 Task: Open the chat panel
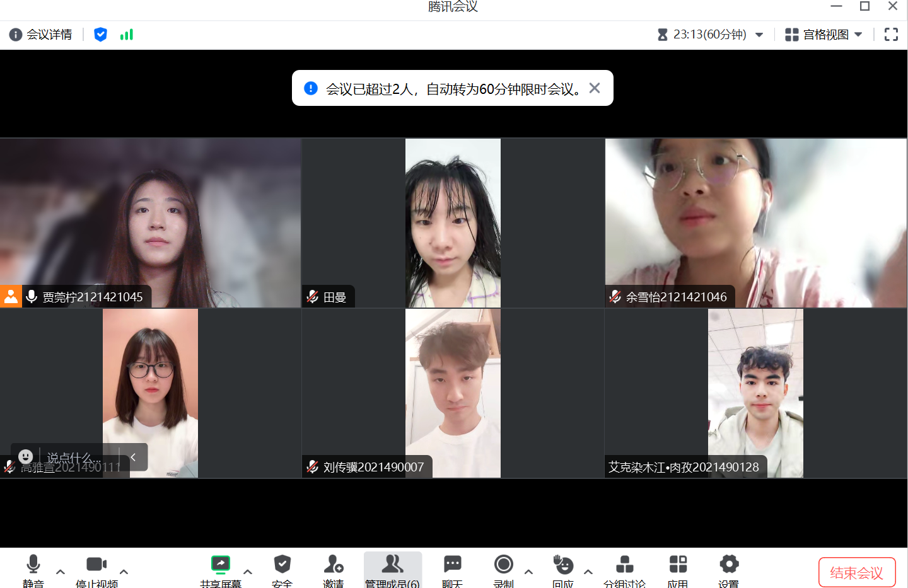(452, 565)
